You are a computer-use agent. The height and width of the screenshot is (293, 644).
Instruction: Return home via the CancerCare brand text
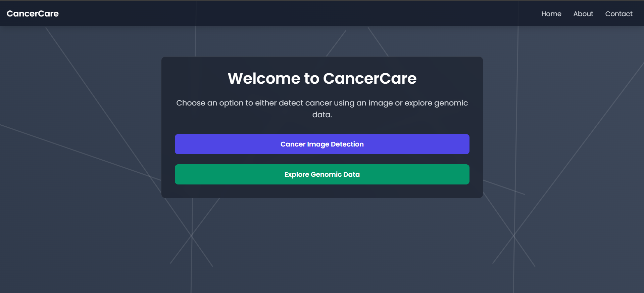tap(32, 13)
